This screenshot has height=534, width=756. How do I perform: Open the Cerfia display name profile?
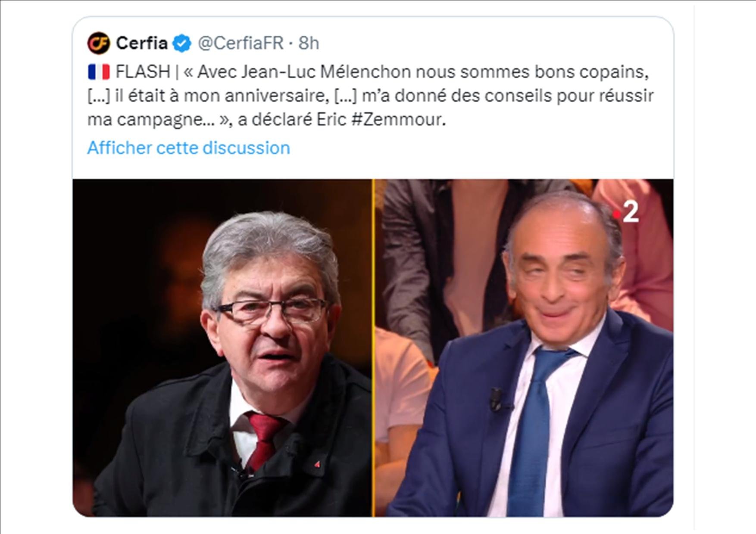click(142, 43)
